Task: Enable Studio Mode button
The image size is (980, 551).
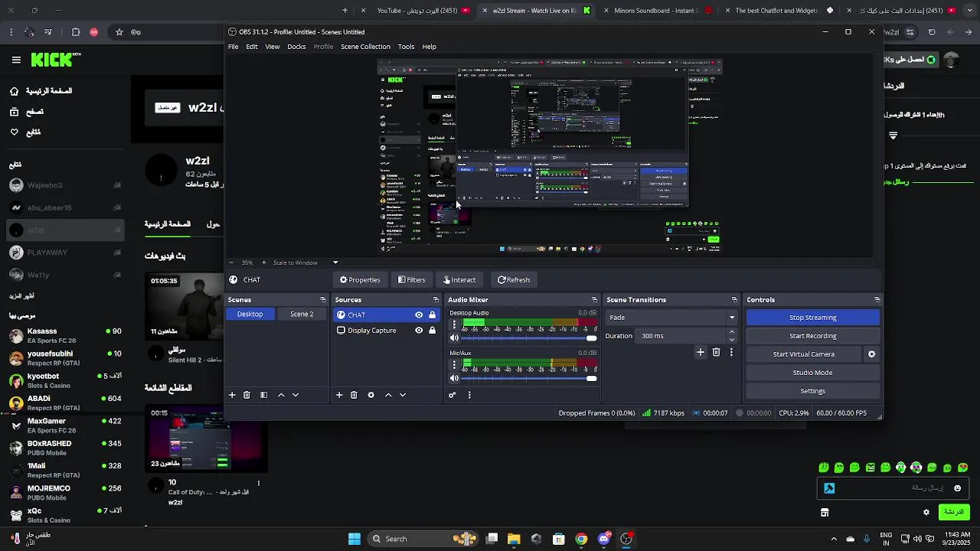Action: click(813, 373)
